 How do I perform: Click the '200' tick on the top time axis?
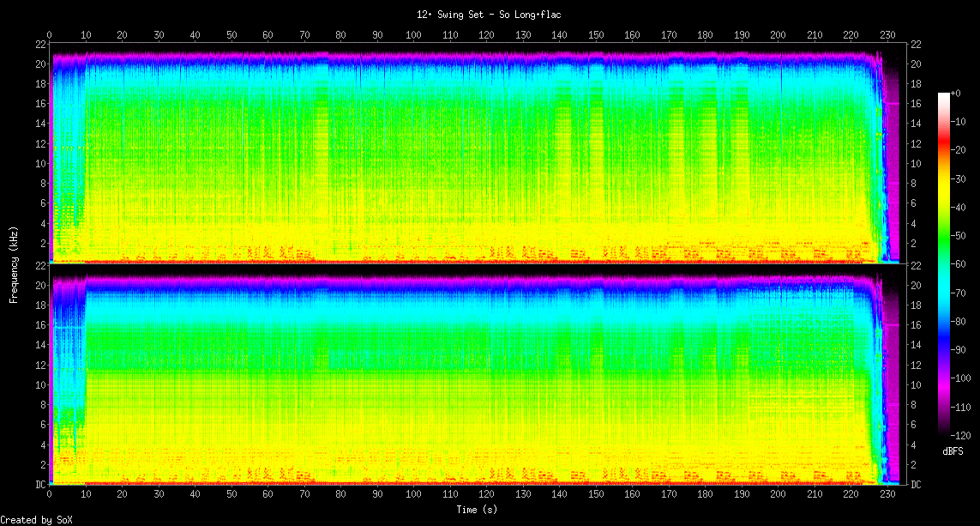778,35
